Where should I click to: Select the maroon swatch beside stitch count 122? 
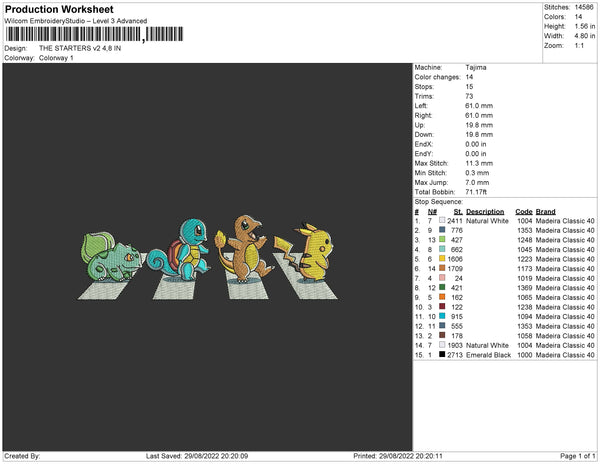(442, 306)
